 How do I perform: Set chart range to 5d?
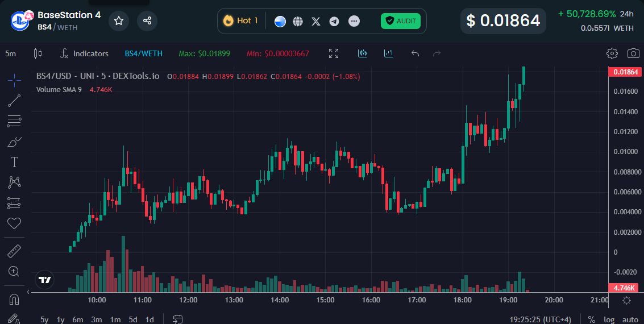[x=133, y=319]
